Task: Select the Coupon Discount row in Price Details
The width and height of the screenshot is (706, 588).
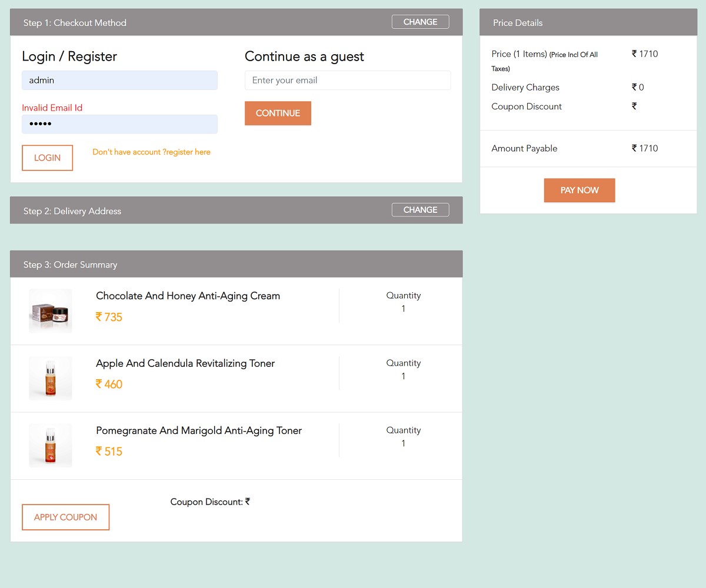Action: (527, 106)
